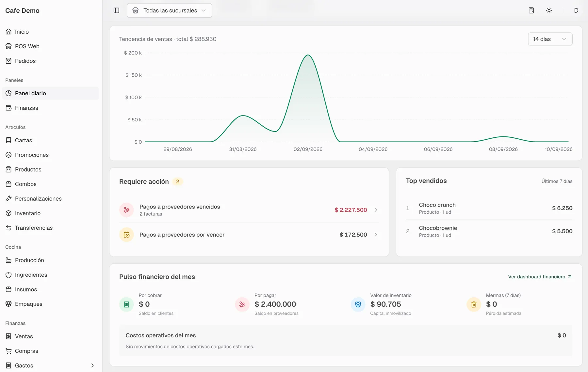Click the Costos operativos del mes row

coord(346,341)
